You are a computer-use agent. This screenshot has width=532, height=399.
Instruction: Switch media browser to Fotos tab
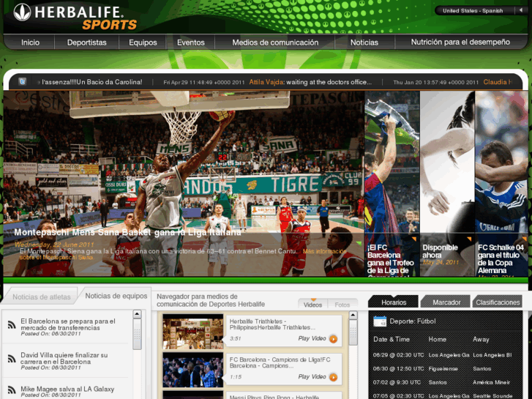(342, 305)
